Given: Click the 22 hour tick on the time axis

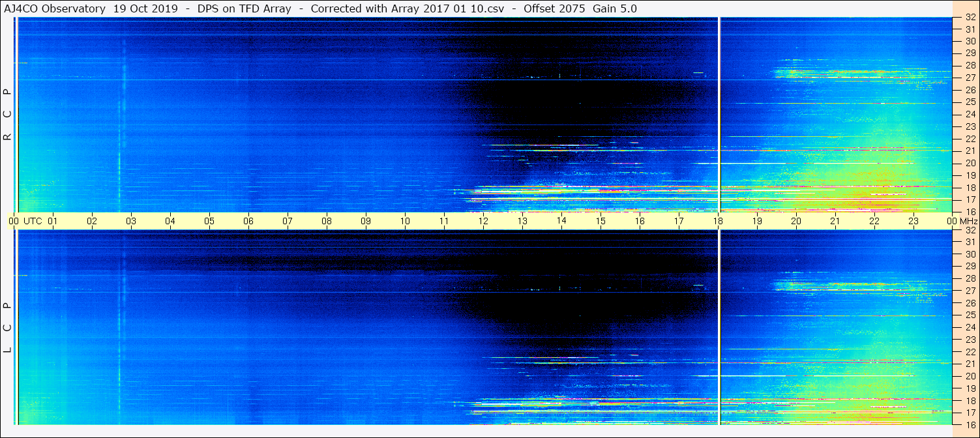Looking at the screenshot, I should [874, 221].
